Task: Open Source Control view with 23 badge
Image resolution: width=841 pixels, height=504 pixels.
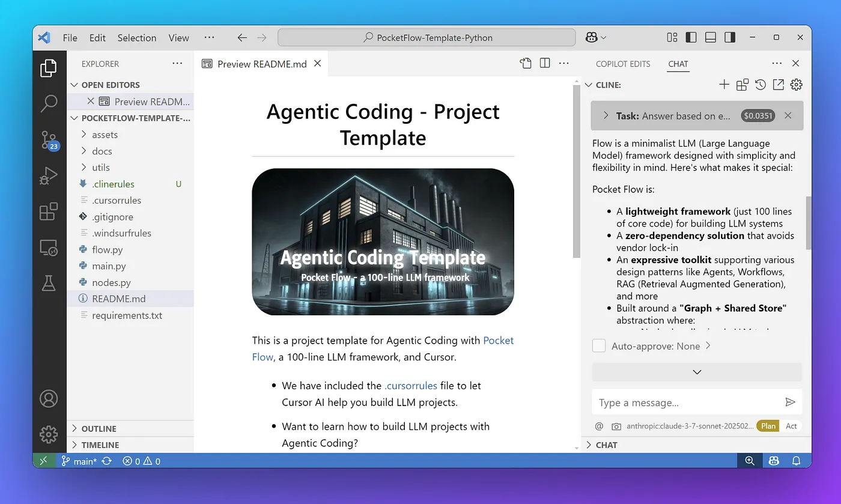Action: 49,140
